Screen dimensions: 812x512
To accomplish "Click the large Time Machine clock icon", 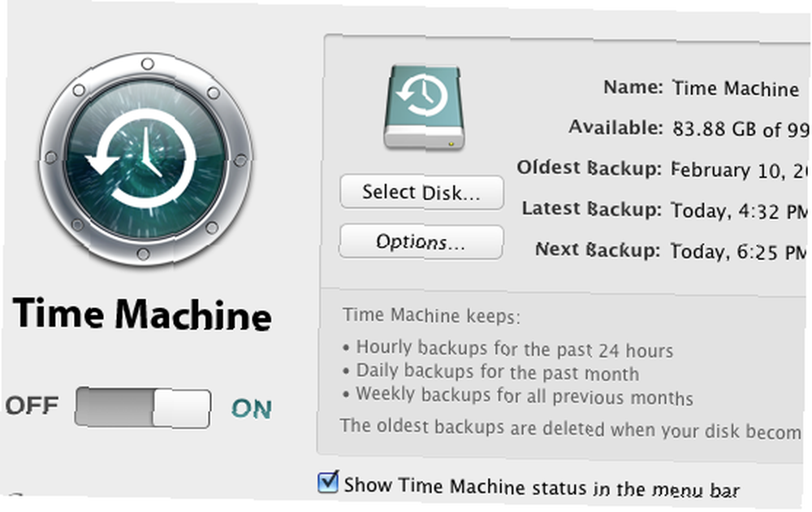I will coord(145,159).
